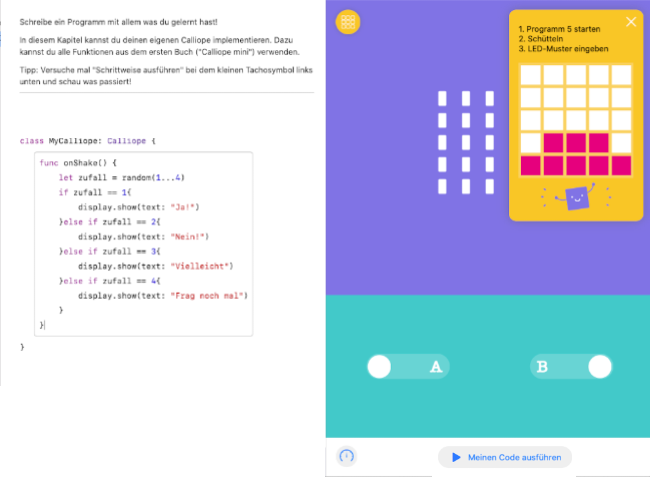Toggle the top-right cell of LED pattern grid

click(621, 75)
